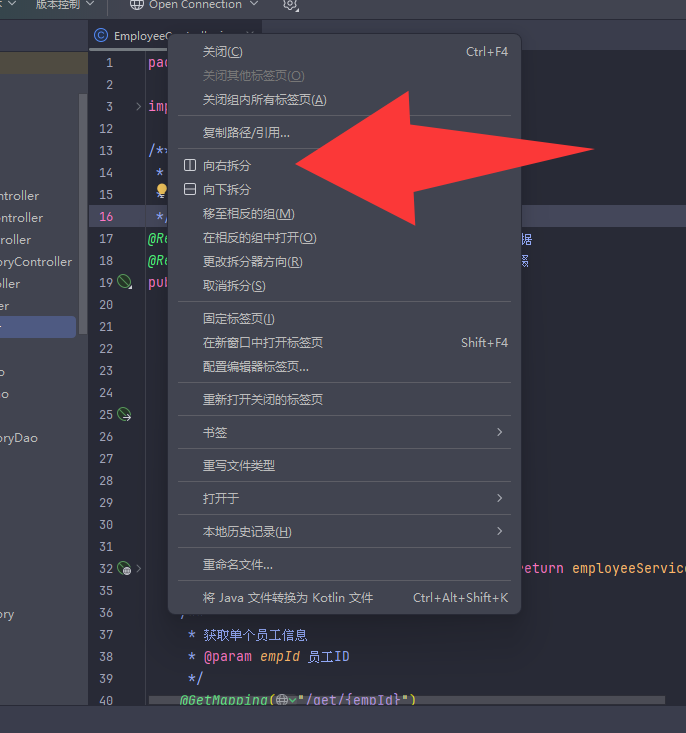
Task: Select project tree item ending in oryDao
Action: pos(19,438)
